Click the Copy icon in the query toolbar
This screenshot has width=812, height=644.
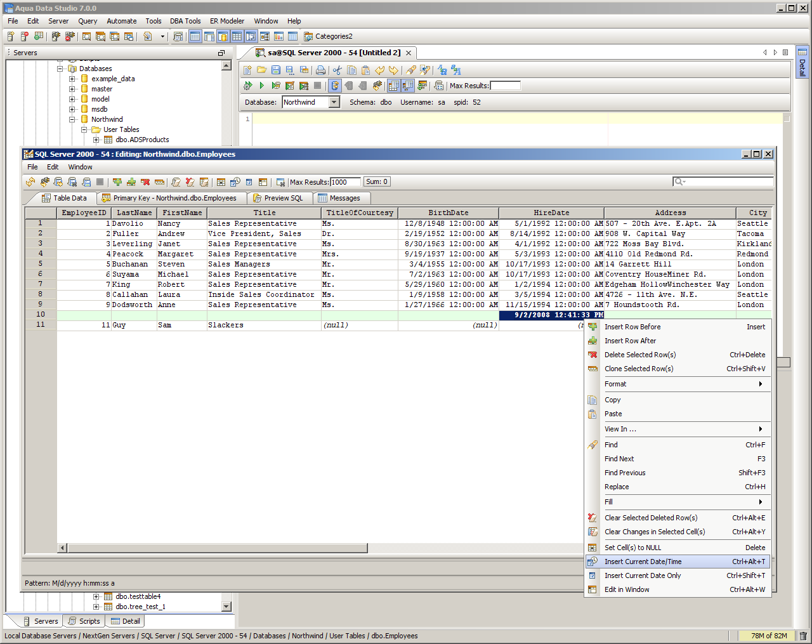(351, 70)
